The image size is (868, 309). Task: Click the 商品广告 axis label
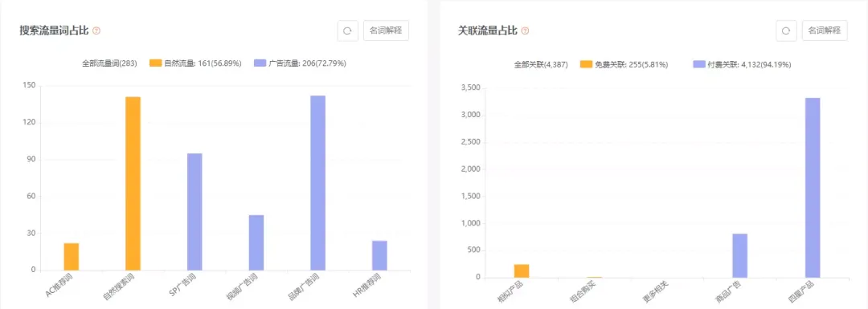[727, 292]
